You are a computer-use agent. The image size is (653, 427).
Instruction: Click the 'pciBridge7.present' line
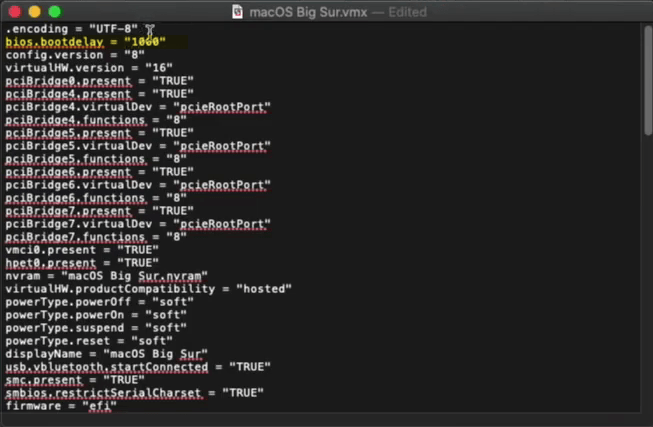point(100,211)
